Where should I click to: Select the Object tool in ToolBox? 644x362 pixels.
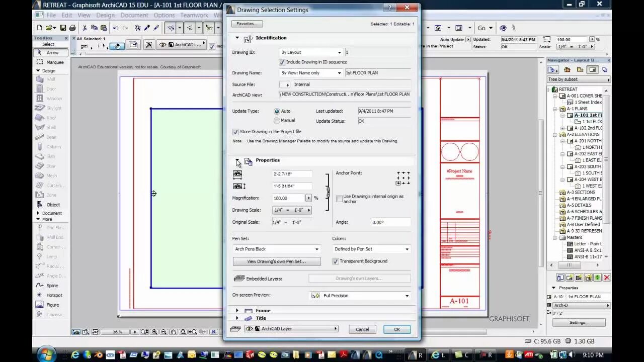[x=51, y=205]
